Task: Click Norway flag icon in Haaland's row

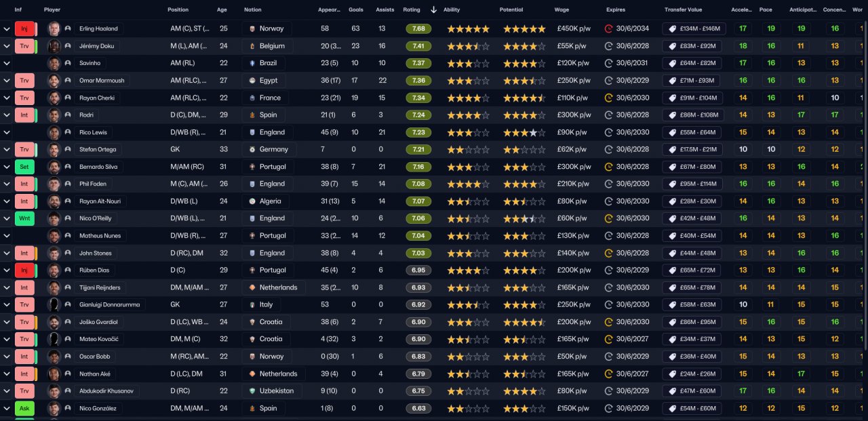Action: [253, 29]
